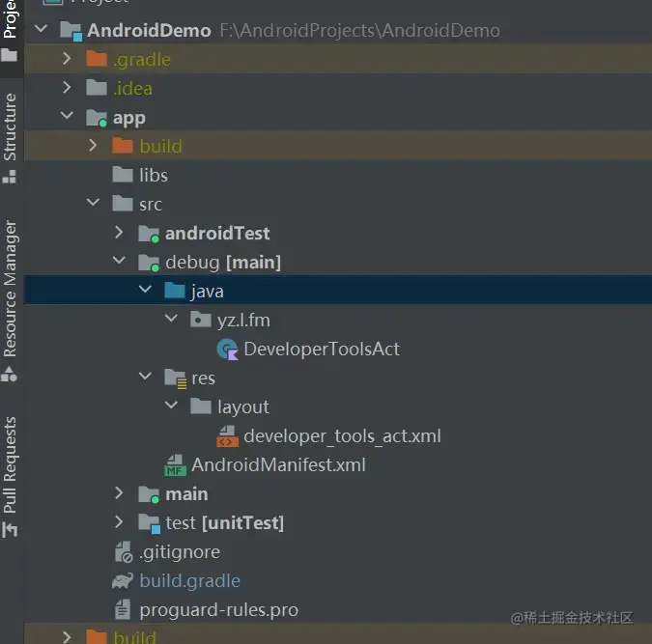Expand the .idea folder

point(67,88)
